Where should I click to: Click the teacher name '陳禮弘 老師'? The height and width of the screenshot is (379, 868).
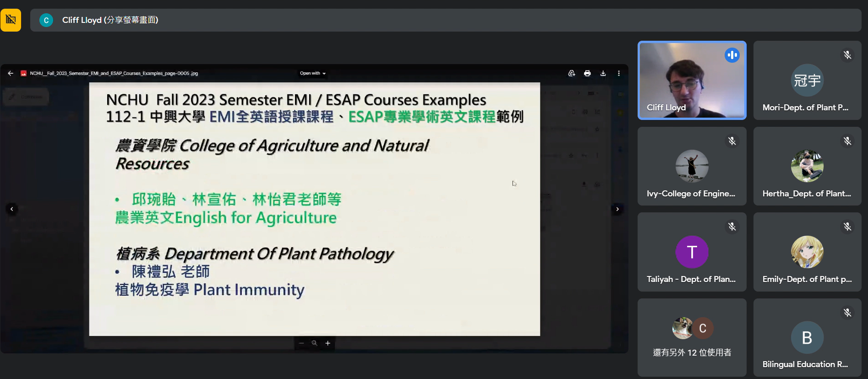tap(171, 271)
